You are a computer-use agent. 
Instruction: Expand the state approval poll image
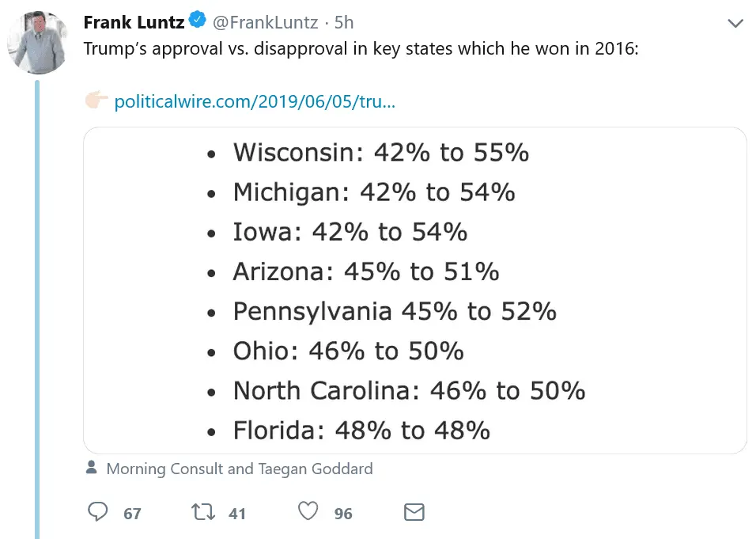(x=415, y=290)
